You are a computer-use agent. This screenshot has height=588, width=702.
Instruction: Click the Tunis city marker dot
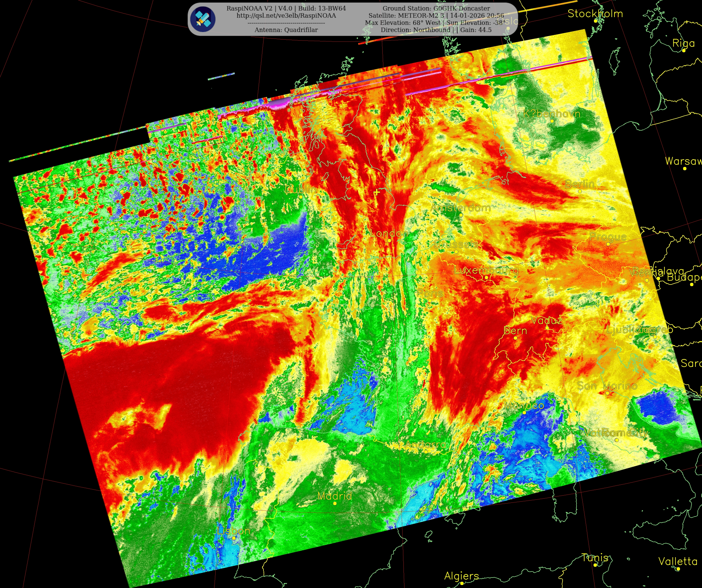coord(595,565)
